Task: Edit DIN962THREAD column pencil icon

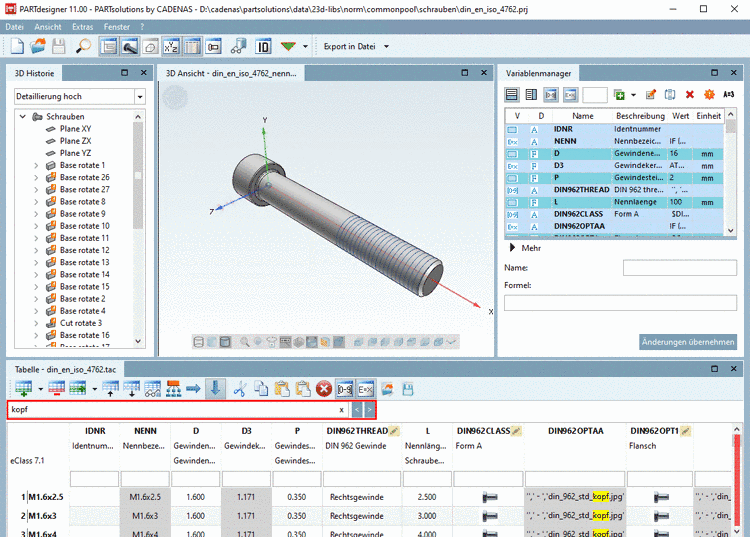Action: tap(394, 431)
